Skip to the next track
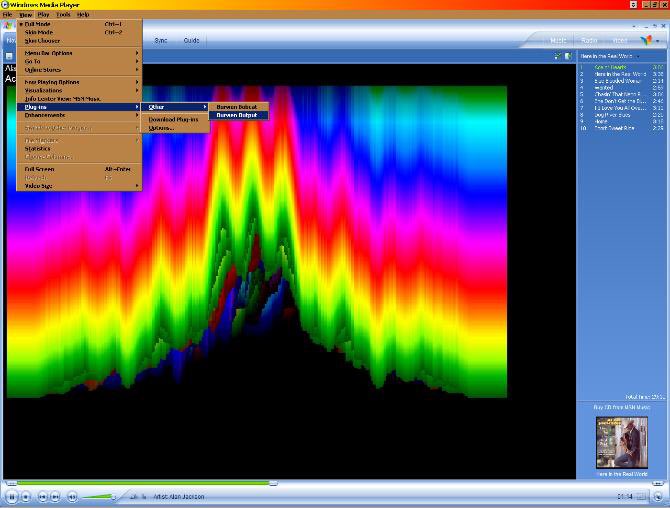The image size is (670, 508). 55,497
